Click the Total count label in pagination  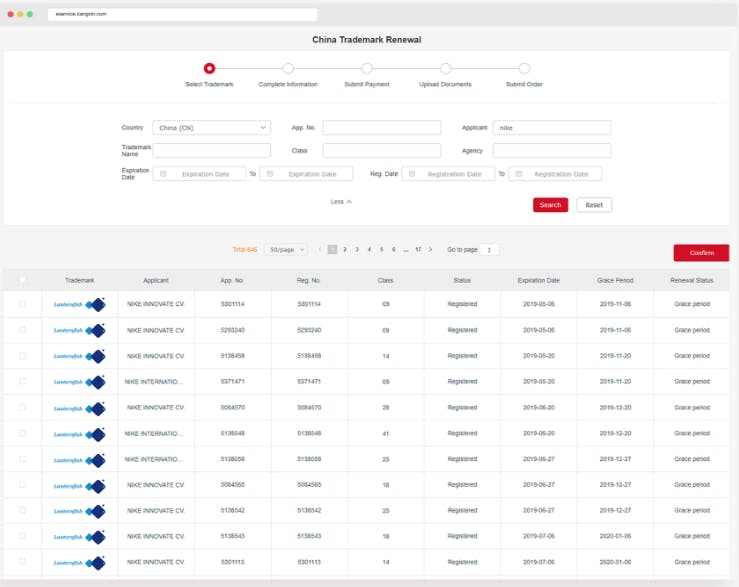245,249
